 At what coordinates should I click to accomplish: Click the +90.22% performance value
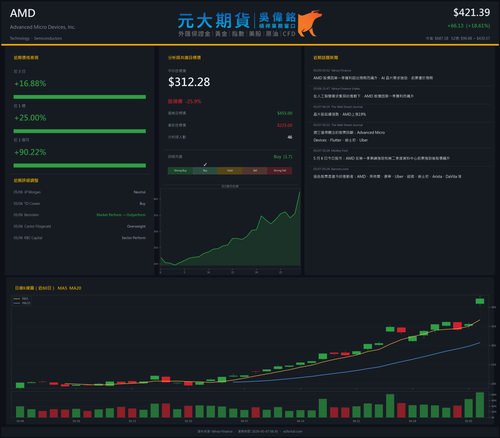pos(30,152)
